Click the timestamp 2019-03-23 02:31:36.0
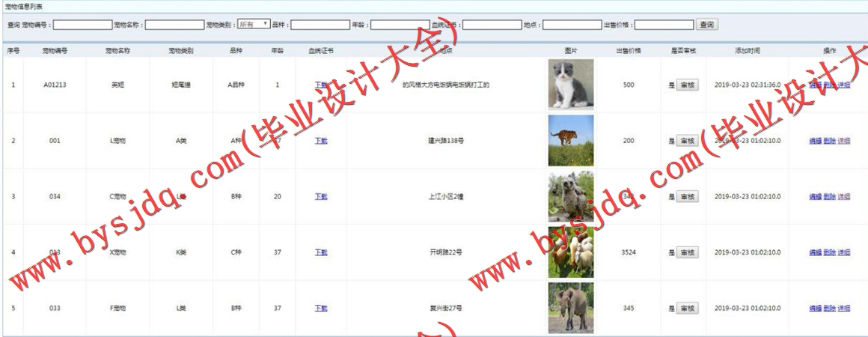The width and height of the screenshot is (868, 337). [748, 85]
